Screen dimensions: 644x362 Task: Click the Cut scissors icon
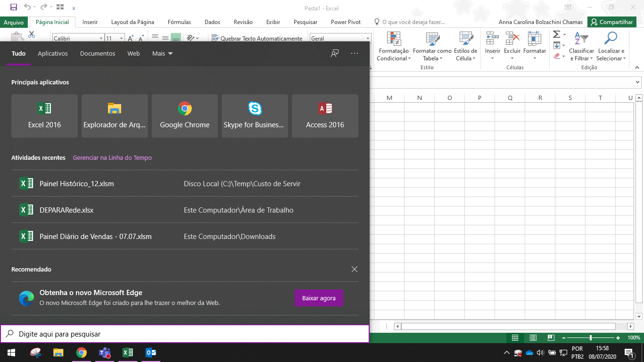coord(32,35)
